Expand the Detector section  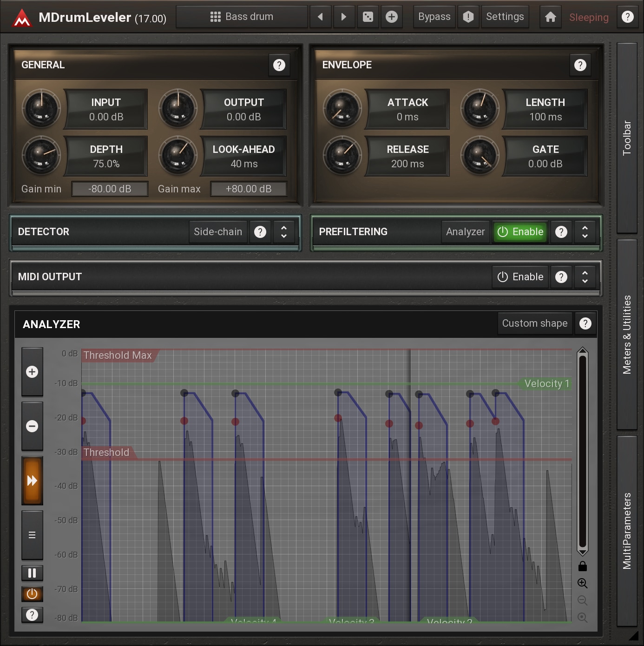[283, 231]
